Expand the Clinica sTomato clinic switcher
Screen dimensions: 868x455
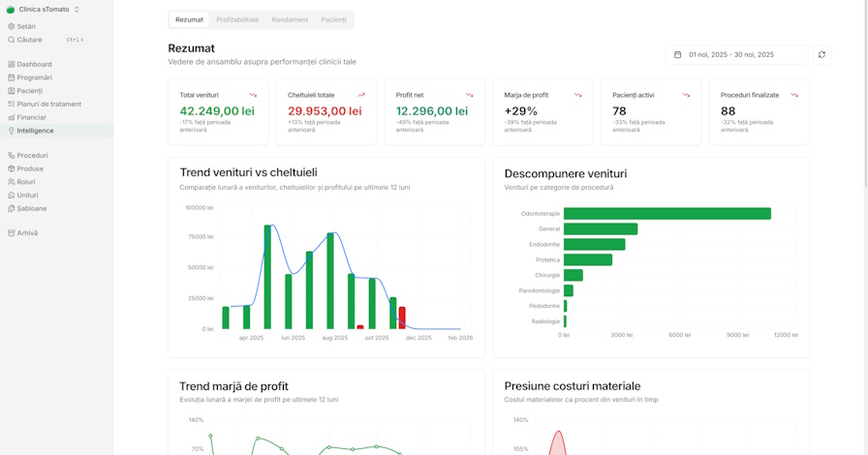44,9
